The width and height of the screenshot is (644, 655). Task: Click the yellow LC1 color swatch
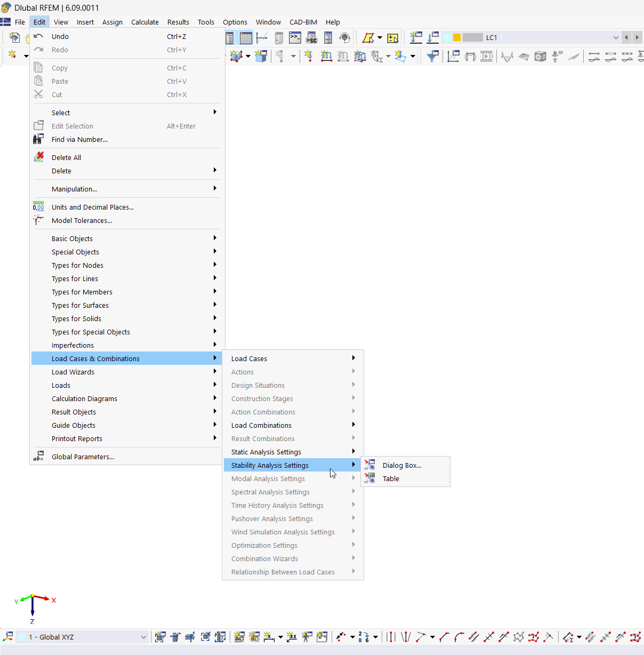tap(457, 37)
